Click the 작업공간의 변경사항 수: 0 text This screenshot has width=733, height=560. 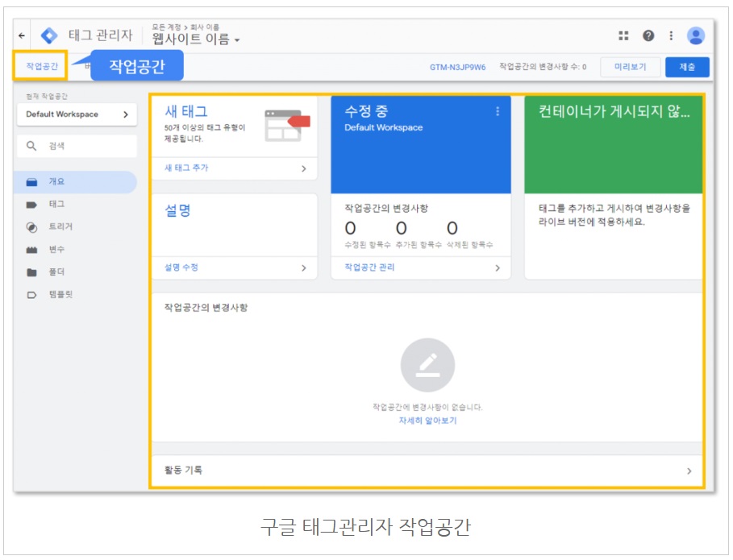[543, 67]
